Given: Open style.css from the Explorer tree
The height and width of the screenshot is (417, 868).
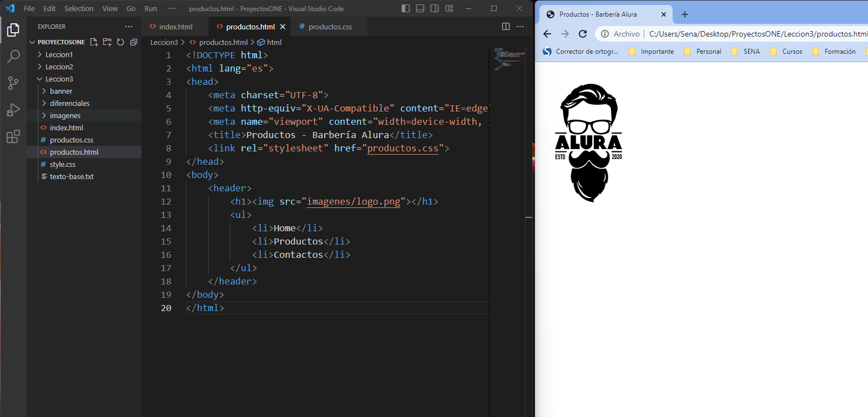Looking at the screenshot, I should pos(84,164).
